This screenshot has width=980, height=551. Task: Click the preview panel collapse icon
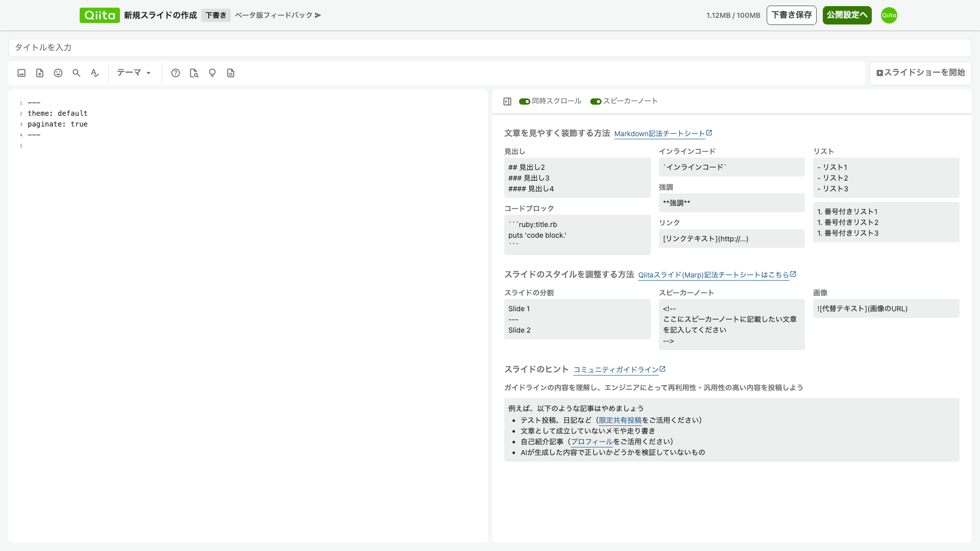[507, 102]
